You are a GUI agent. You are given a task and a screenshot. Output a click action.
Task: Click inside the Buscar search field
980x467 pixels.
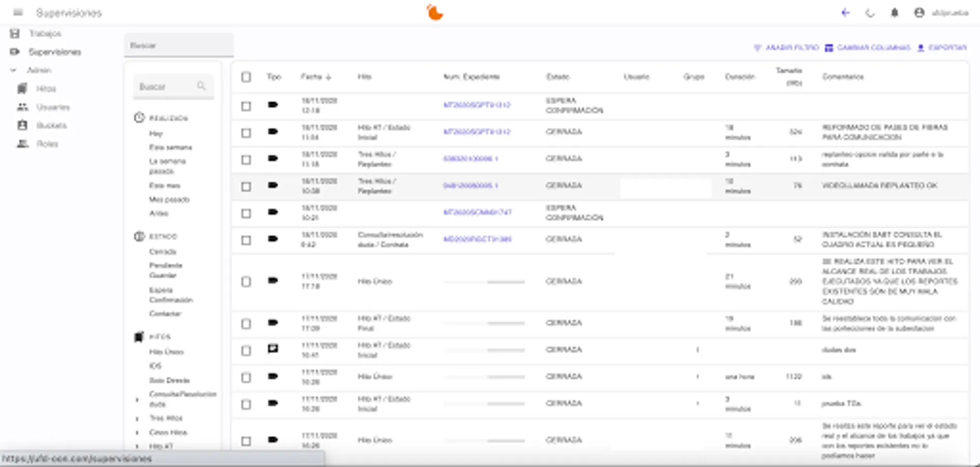point(179,45)
